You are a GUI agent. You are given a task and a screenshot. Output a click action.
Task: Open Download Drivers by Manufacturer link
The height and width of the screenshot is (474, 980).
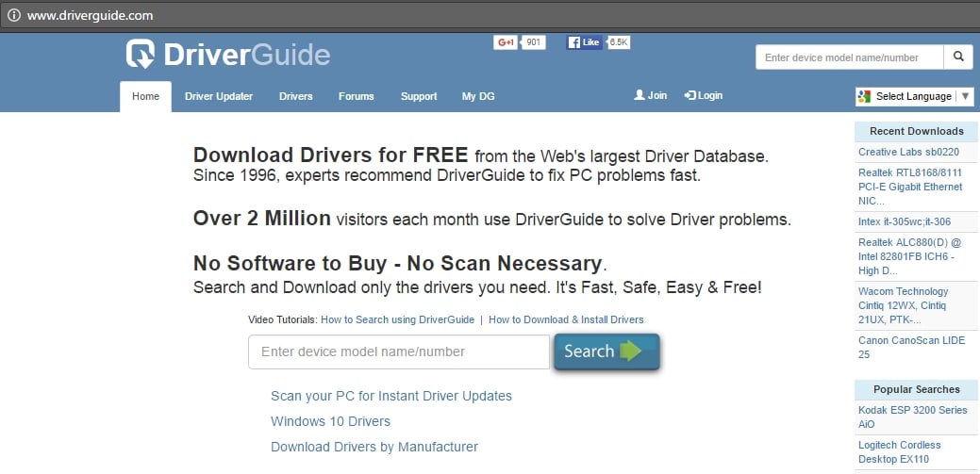(x=374, y=448)
